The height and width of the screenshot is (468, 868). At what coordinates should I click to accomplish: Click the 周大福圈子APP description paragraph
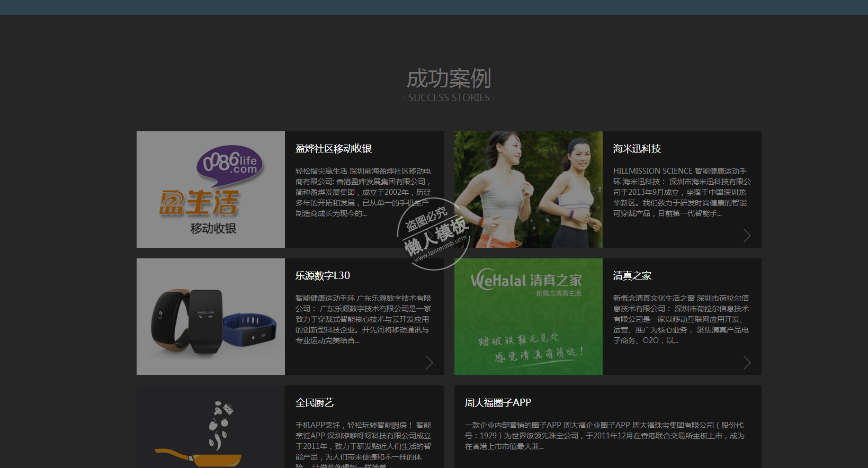[605, 436]
